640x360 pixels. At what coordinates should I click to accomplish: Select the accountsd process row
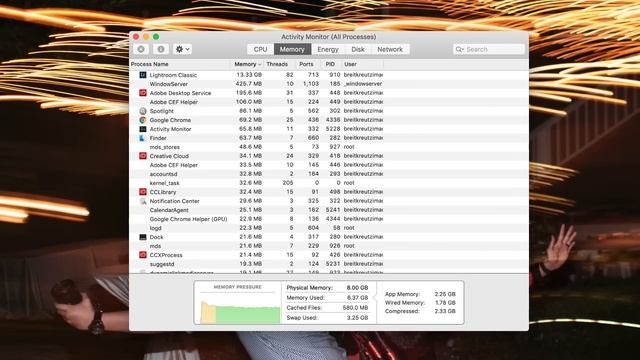[329, 174]
